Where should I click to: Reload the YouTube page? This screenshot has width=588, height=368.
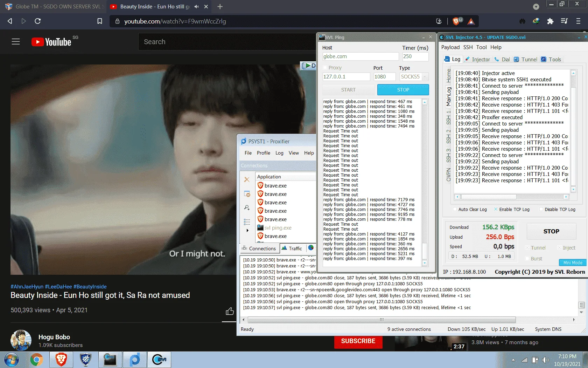pyautogui.click(x=38, y=21)
